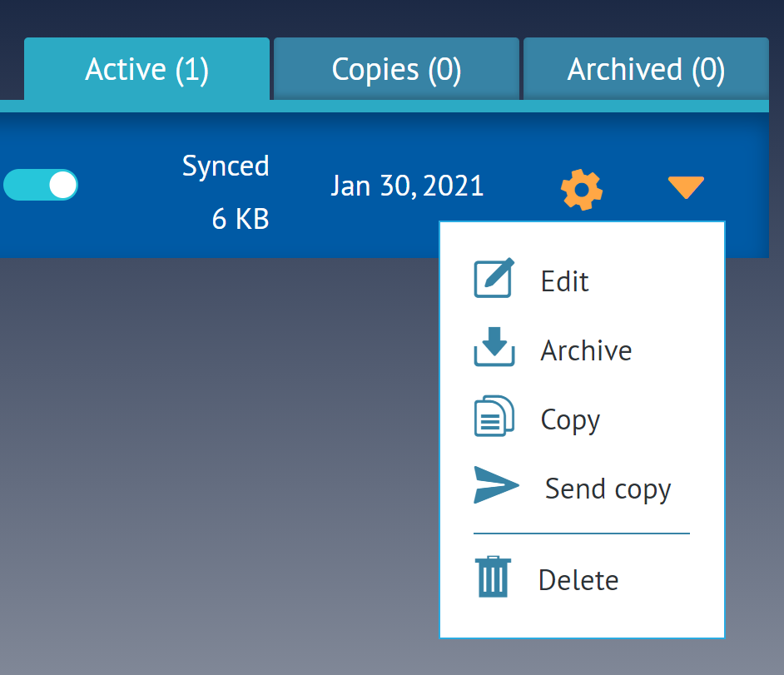The width and height of the screenshot is (784, 675).
Task: Click the trash can Delete icon
Action: (x=493, y=577)
